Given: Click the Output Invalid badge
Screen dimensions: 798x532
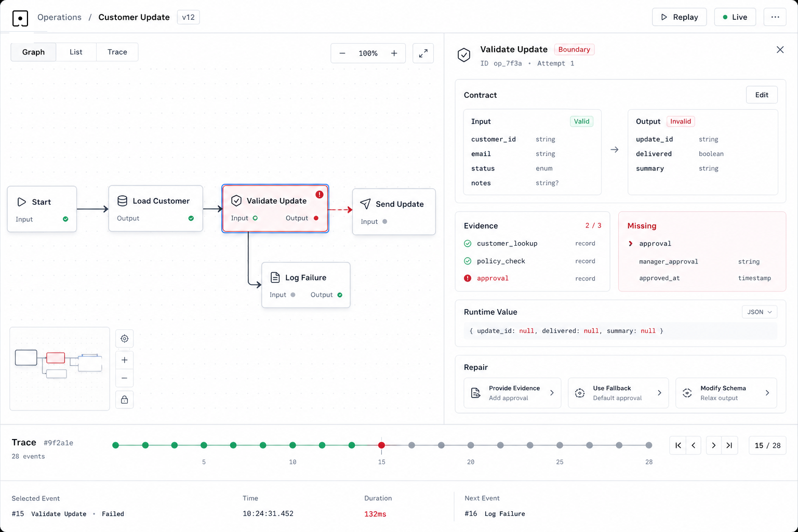Looking at the screenshot, I should point(681,122).
